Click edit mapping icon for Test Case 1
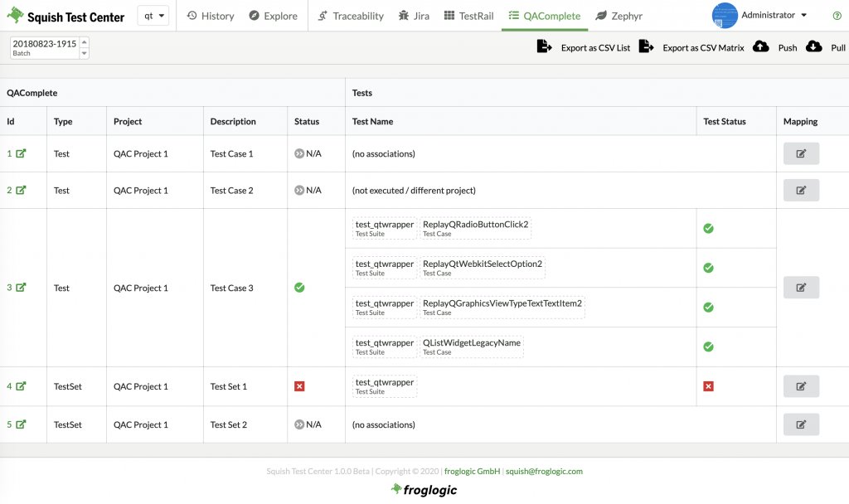The width and height of the screenshot is (849, 504). (801, 153)
